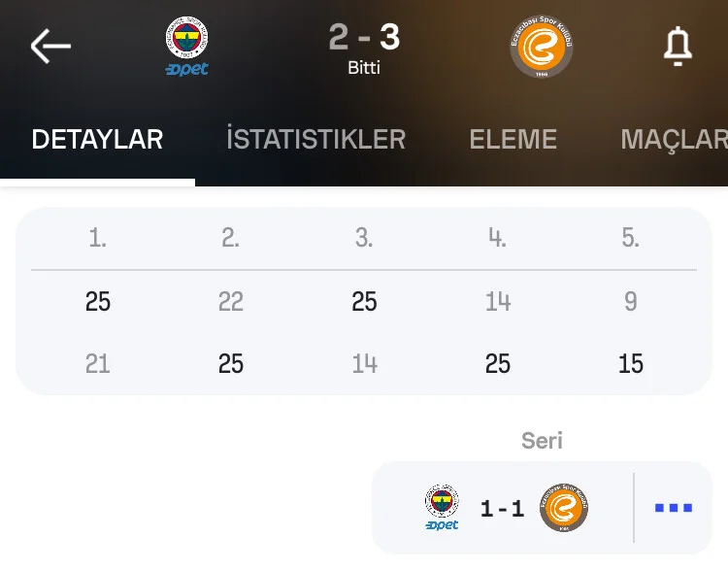Tap the Seri heading label
Viewport: 728px width, 570px height.
tap(542, 441)
